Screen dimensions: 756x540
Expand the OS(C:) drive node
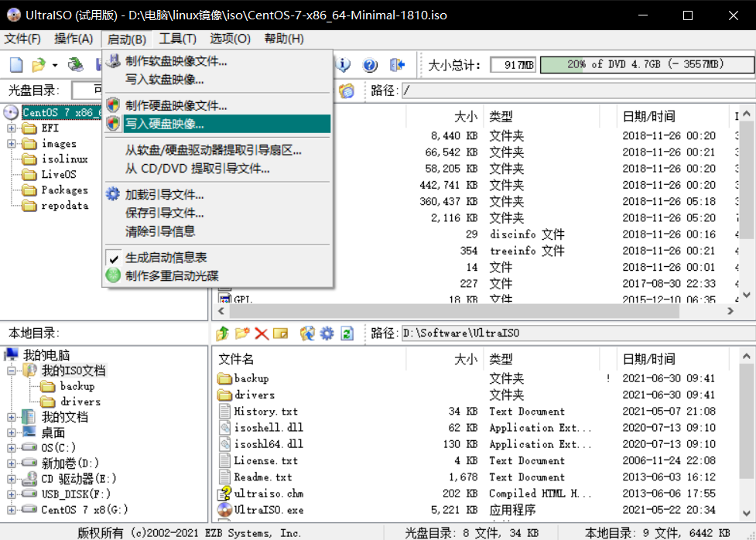pos(12,448)
